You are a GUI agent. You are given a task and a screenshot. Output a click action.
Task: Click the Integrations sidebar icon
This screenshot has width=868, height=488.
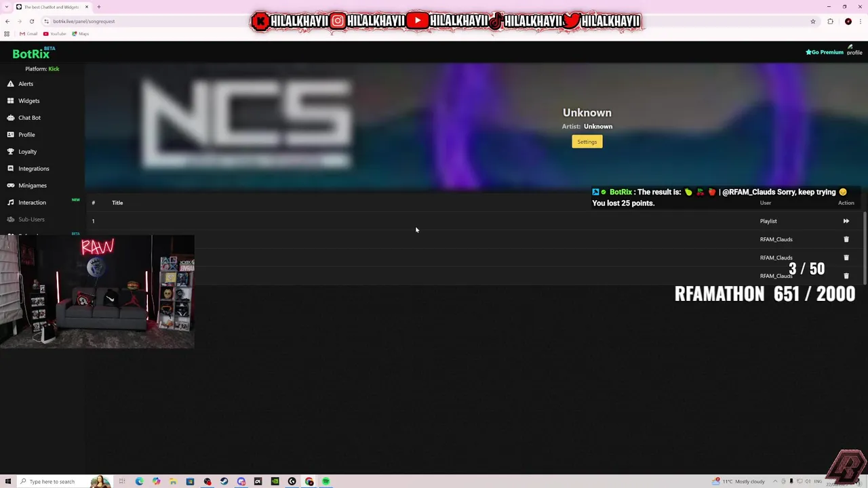(10, 169)
